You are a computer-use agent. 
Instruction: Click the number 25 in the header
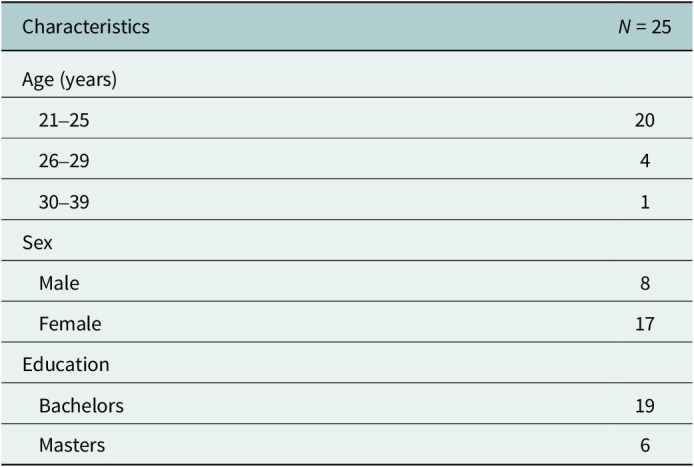click(x=660, y=27)
